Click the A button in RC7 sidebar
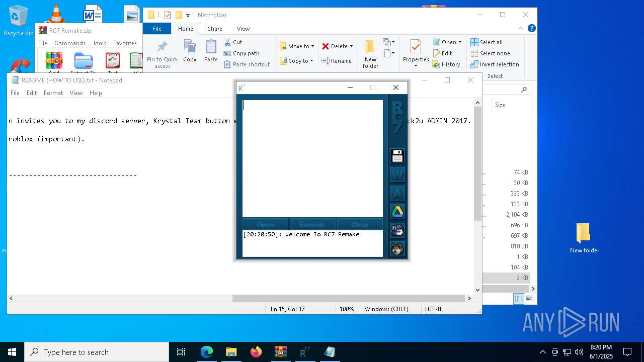Image resolution: width=644 pixels, height=362 pixels. point(397,193)
